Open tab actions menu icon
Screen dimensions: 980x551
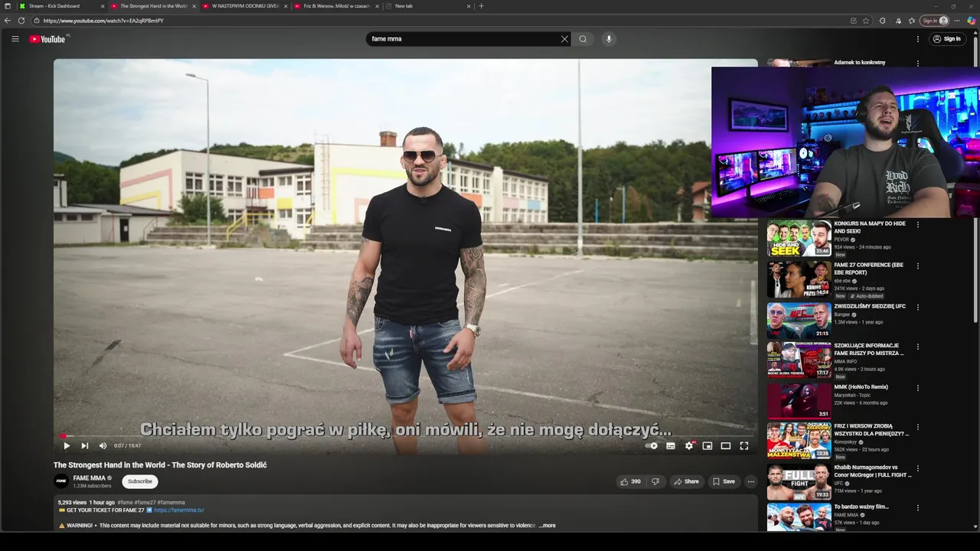click(8, 6)
